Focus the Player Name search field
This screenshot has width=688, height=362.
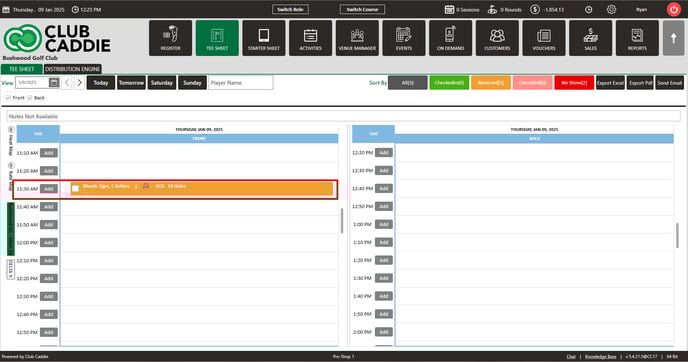(x=240, y=82)
